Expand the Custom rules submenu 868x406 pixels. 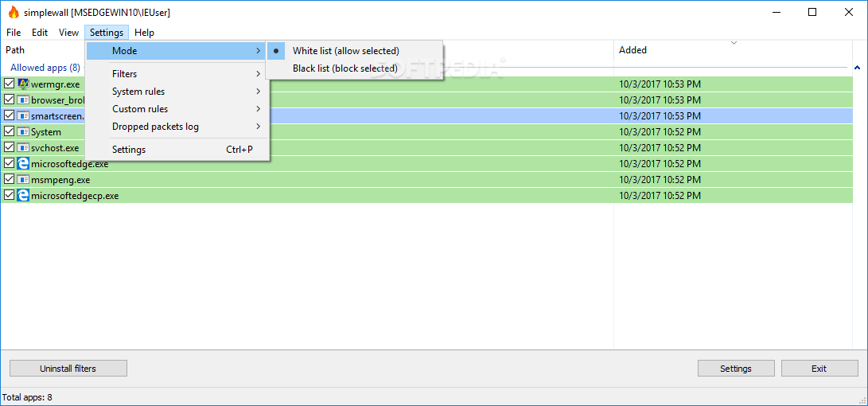coord(177,109)
